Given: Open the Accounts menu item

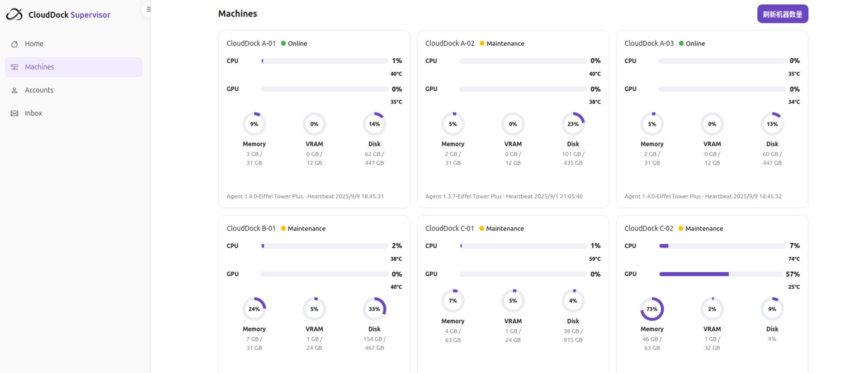Looking at the screenshot, I should [x=39, y=90].
